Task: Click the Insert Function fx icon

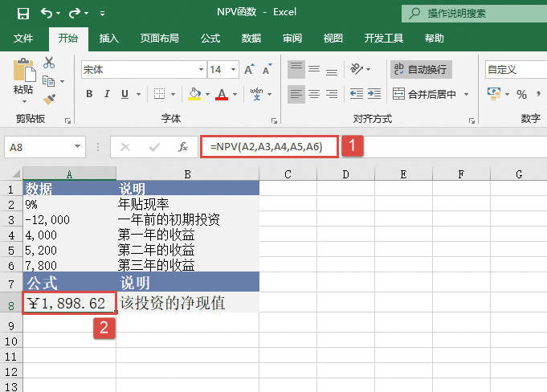Action: (183, 147)
